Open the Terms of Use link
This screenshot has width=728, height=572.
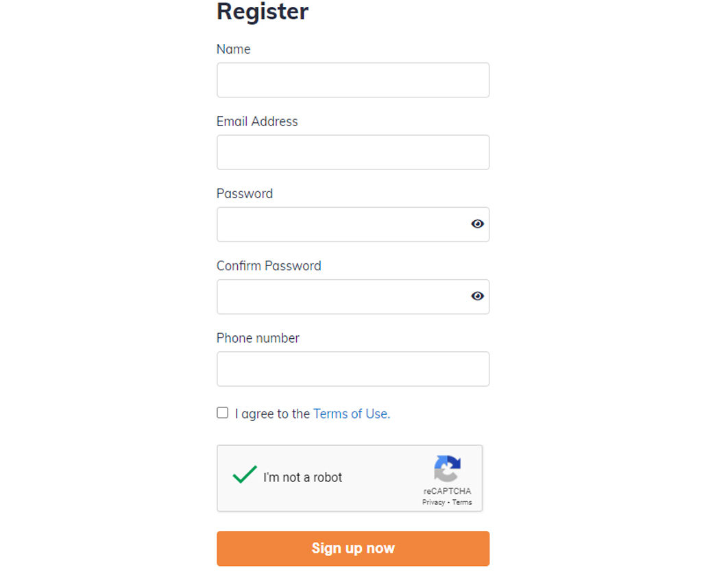(352, 414)
